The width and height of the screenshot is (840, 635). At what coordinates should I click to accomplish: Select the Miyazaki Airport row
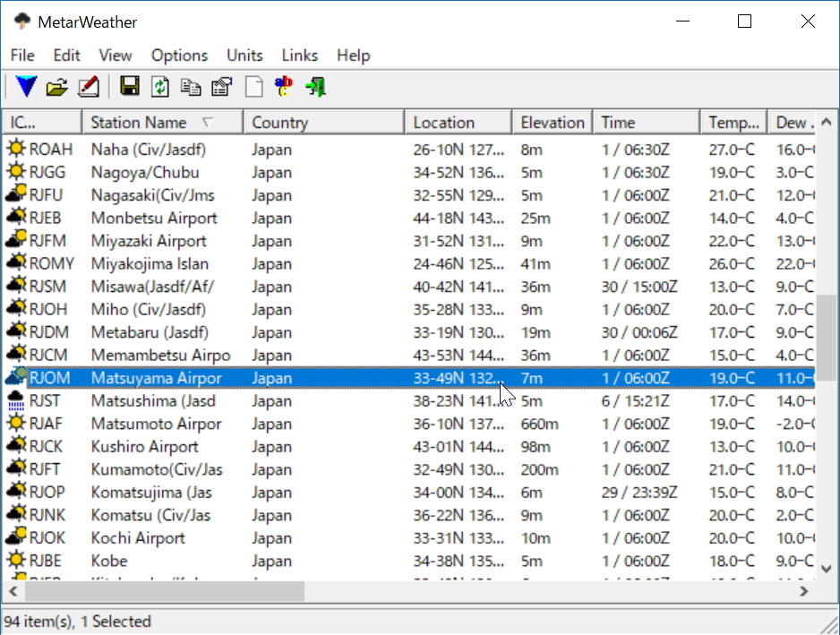point(409,241)
